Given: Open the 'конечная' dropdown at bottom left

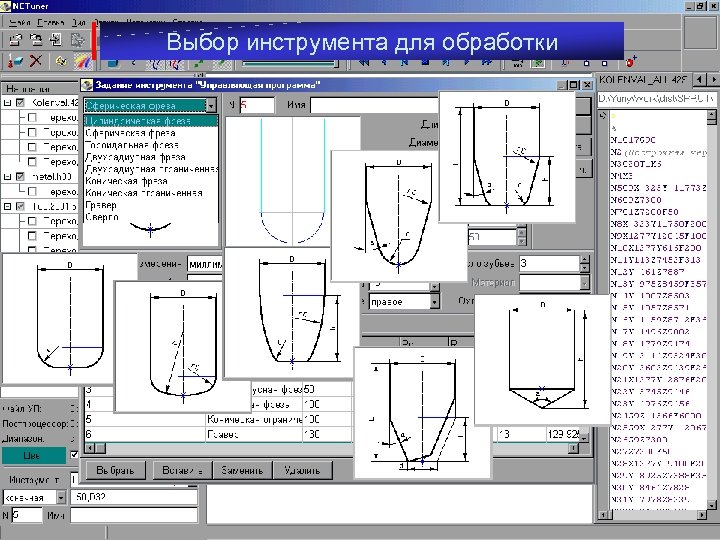Looking at the screenshot, I should tap(62, 497).
